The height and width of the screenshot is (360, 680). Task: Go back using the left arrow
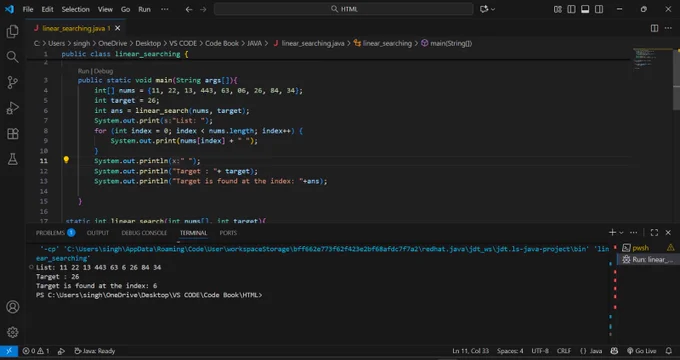[189, 9]
